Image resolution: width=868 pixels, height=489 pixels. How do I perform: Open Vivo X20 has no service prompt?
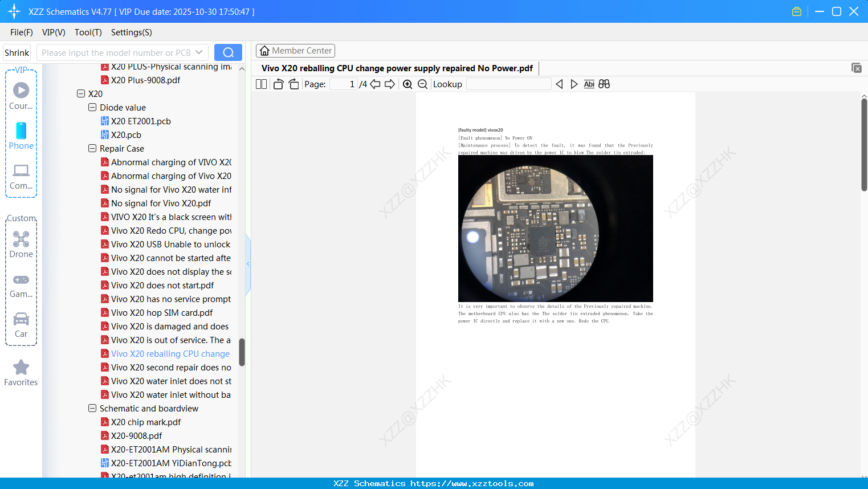click(171, 299)
